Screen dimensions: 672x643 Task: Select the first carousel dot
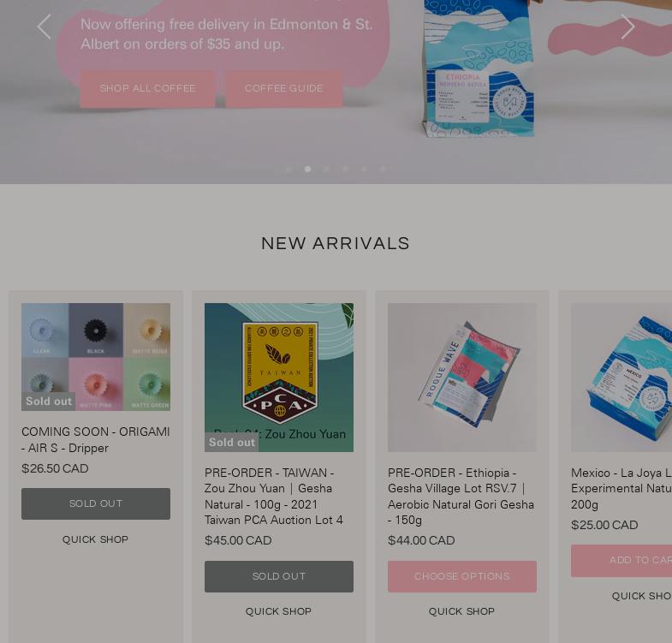[x=288, y=170]
